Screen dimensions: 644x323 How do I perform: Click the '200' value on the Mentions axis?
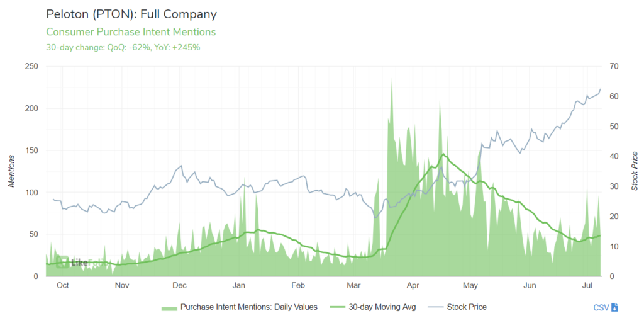[x=31, y=108]
